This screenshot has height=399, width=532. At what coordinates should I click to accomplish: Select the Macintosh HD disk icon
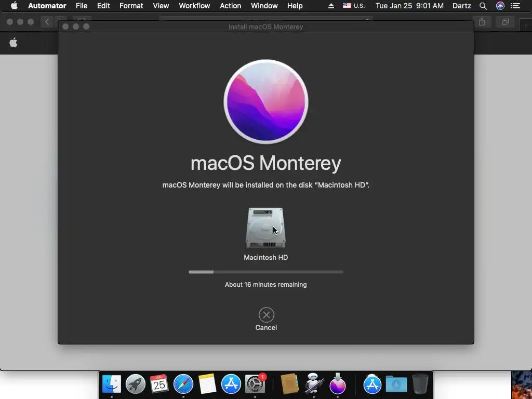pos(265,228)
